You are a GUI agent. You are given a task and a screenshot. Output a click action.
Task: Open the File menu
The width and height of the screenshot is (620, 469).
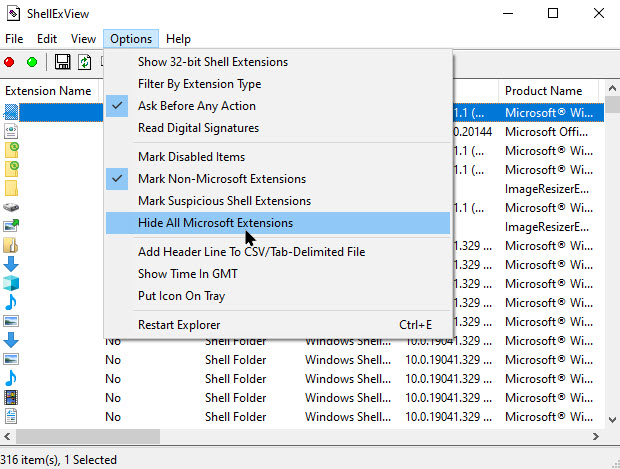(x=14, y=39)
